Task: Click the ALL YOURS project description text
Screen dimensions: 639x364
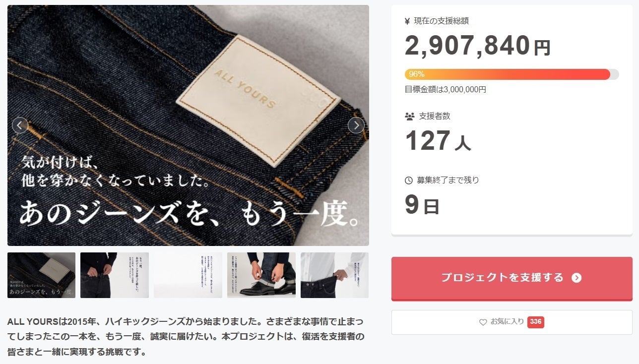Action: tap(186, 337)
